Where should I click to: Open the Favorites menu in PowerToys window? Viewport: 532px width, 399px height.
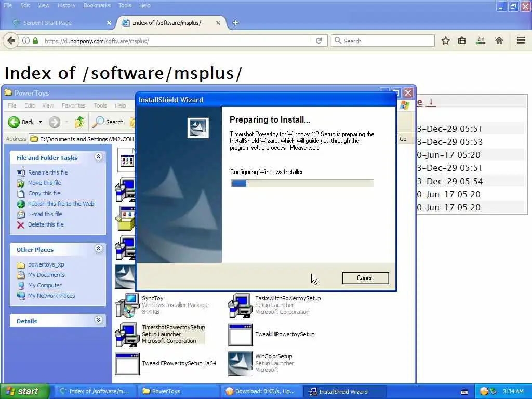(x=74, y=105)
